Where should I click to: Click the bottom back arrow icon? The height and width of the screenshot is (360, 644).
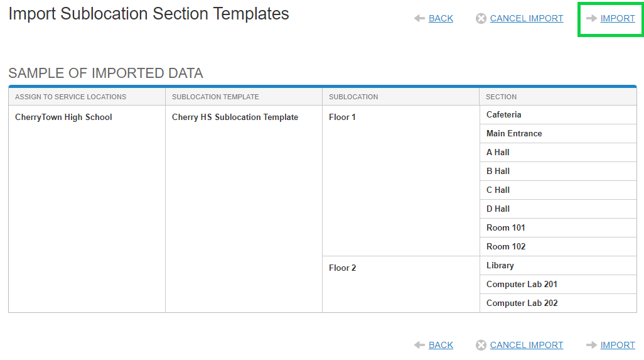click(420, 345)
